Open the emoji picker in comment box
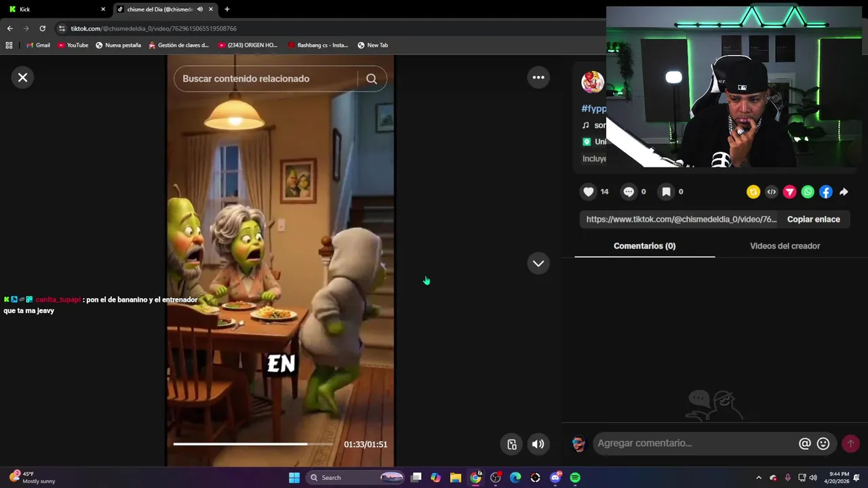 823,443
